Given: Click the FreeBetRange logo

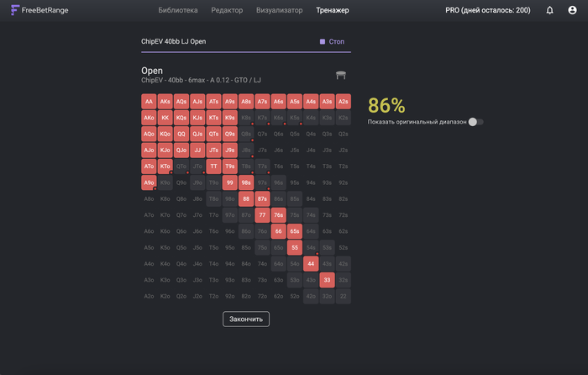Looking at the screenshot, I should pyautogui.click(x=39, y=10).
